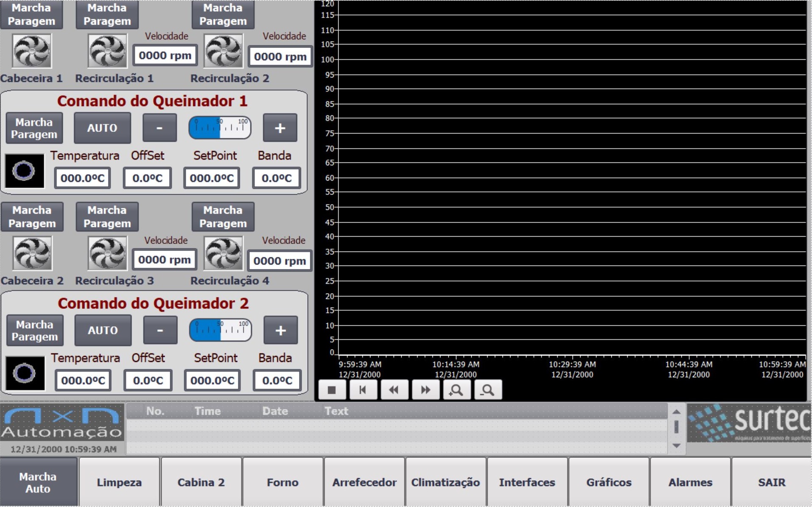Viewport: 812px width, 507px height.
Task: Toggle AUTO mode for Queimador 1
Action: point(102,128)
